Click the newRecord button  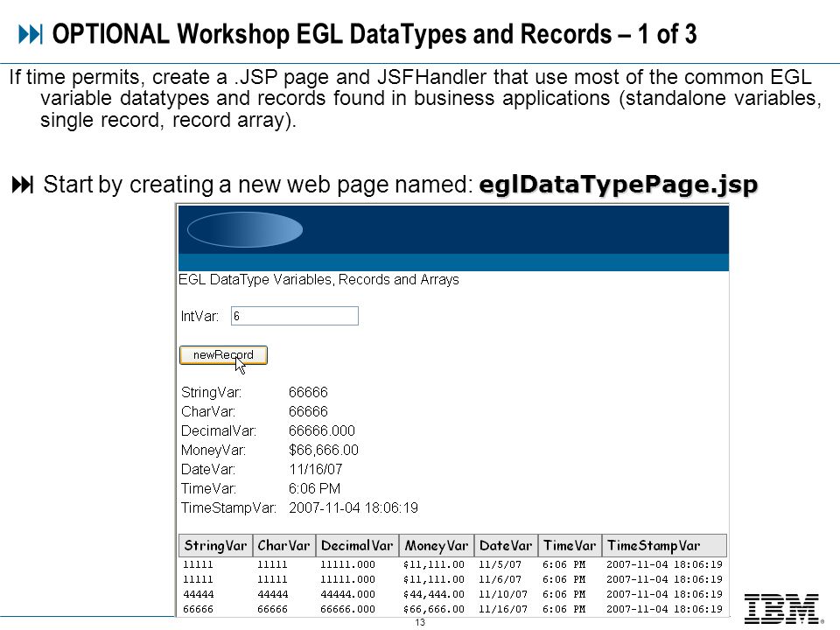pos(223,355)
